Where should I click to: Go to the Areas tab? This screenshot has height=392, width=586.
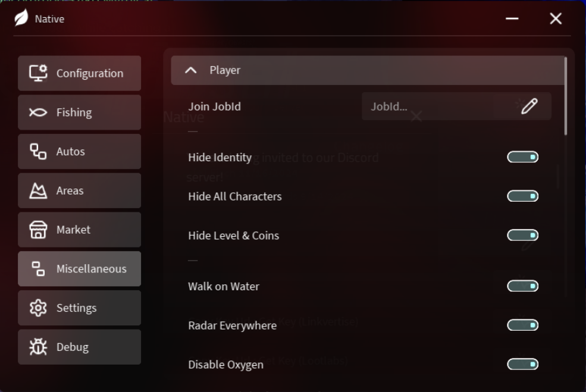pos(80,190)
